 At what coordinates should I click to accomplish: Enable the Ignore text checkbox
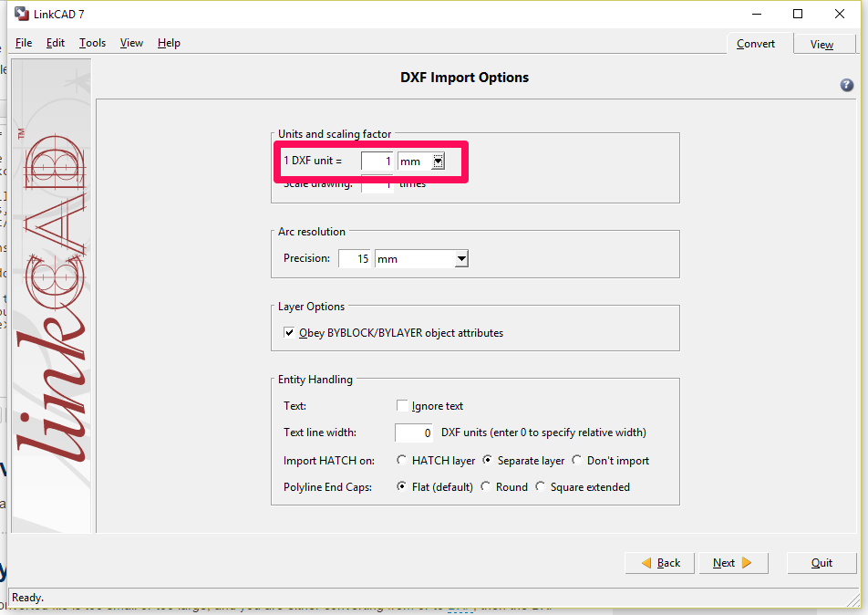[402, 406]
